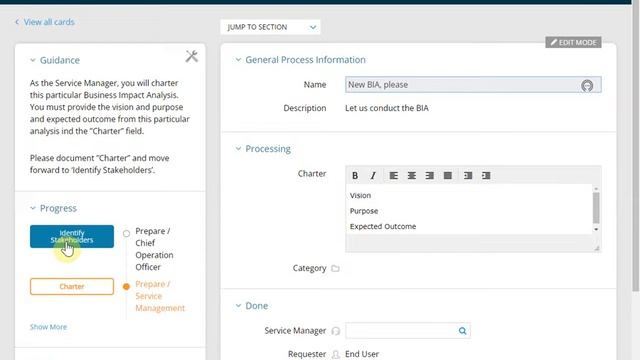Click the outdent icon in Charter toolbar
Screen dimensions: 640x360
click(x=468, y=176)
